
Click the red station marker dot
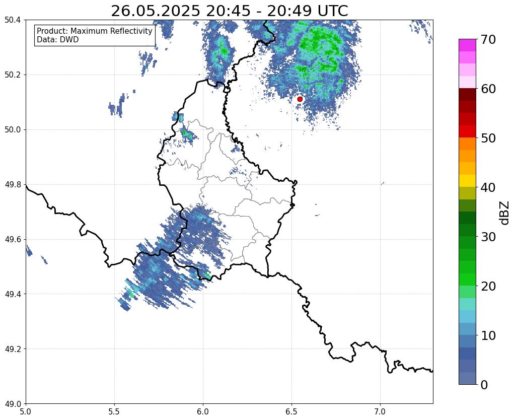300,99
